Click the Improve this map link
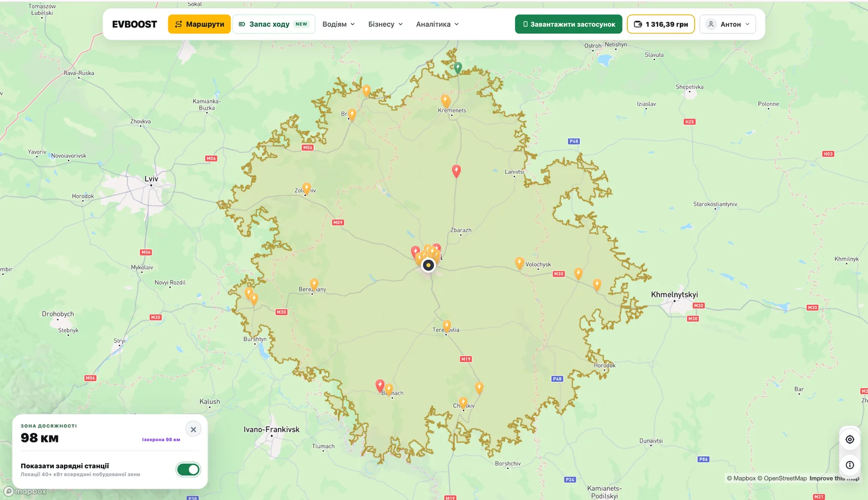 click(x=834, y=478)
